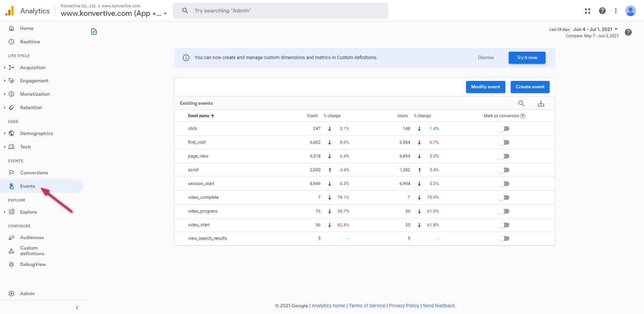Expand the Demographics section arrow

5,133
